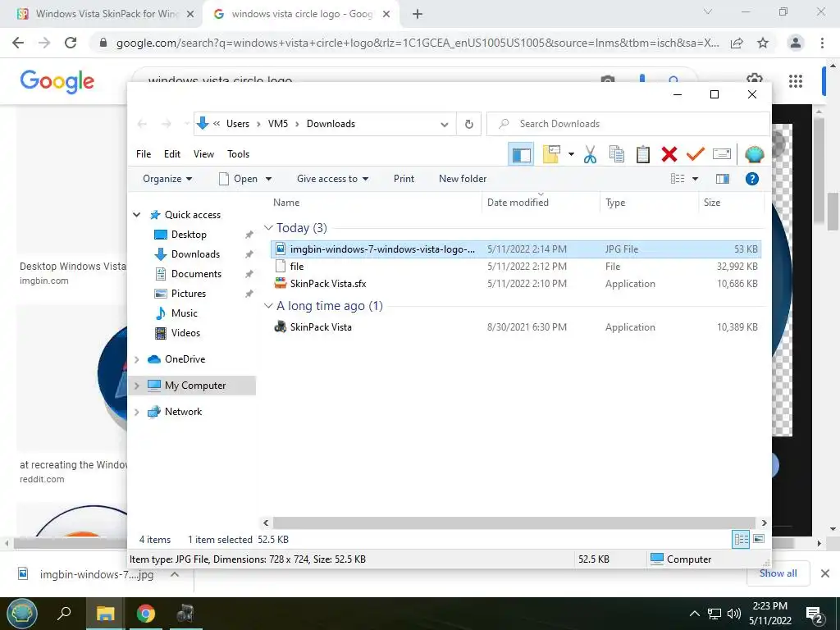
Task: Click the orange checkmark icon
Action: 696,154
